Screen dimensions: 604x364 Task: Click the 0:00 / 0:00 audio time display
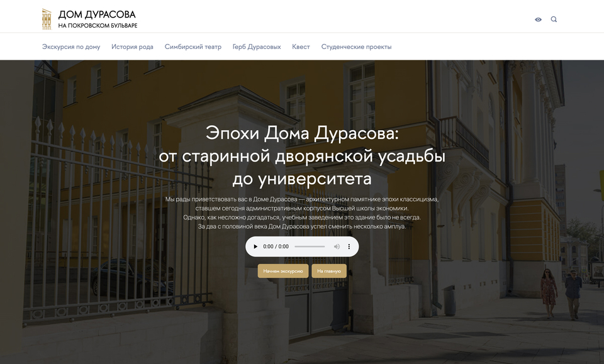tap(276, 246)
